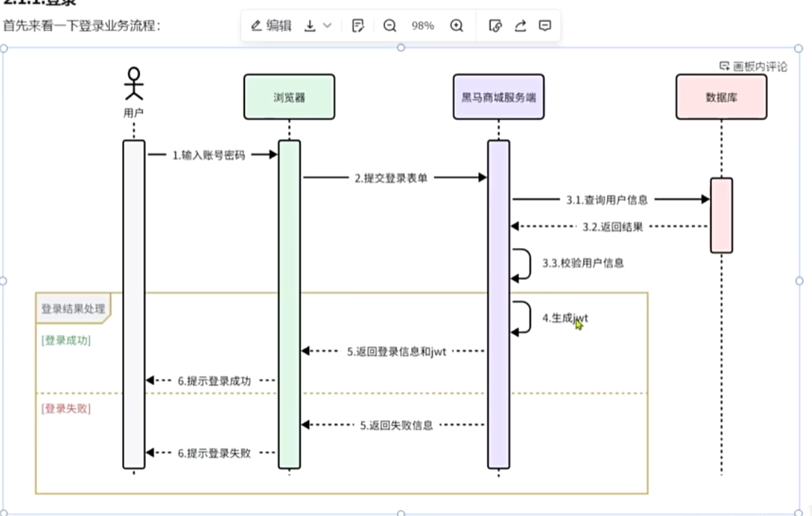Click the label 5.返回登录信息和jwt
This screenshot has width=812, height=516.
pyautogui.click(x=396, y=352)
